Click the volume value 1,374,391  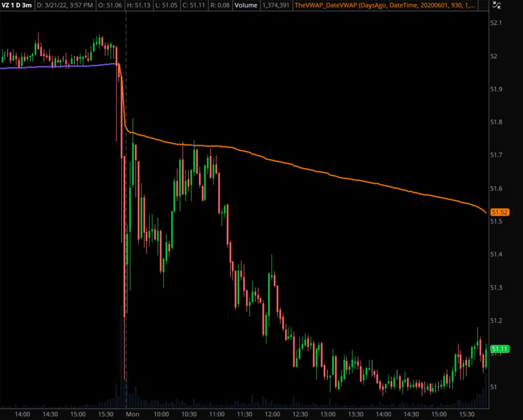click(x=276, y=5)
